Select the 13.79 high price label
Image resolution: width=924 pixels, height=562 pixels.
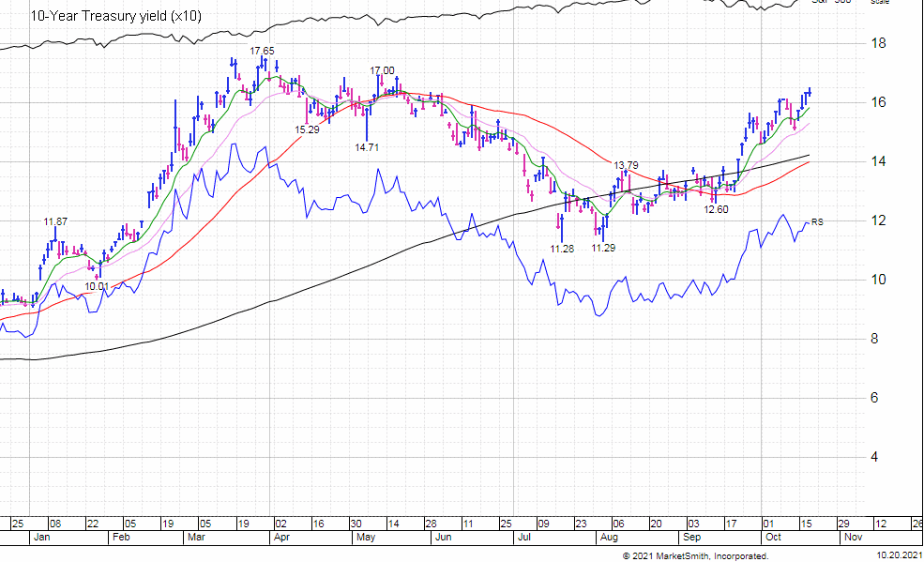click(626, 165)
